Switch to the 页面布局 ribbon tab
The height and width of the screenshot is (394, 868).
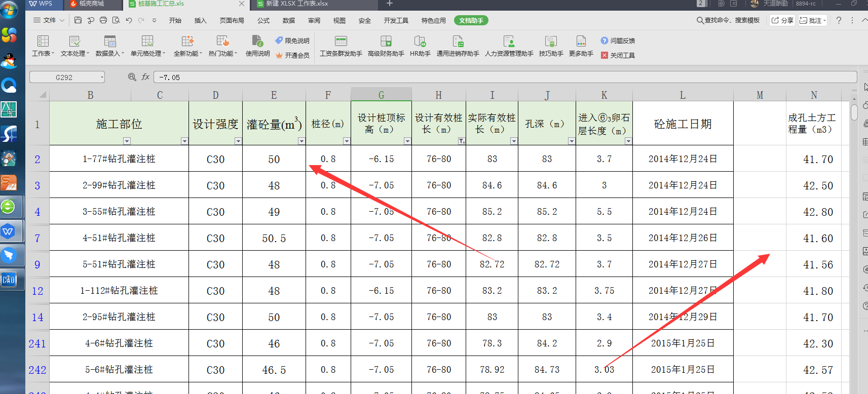coord(232,20)
